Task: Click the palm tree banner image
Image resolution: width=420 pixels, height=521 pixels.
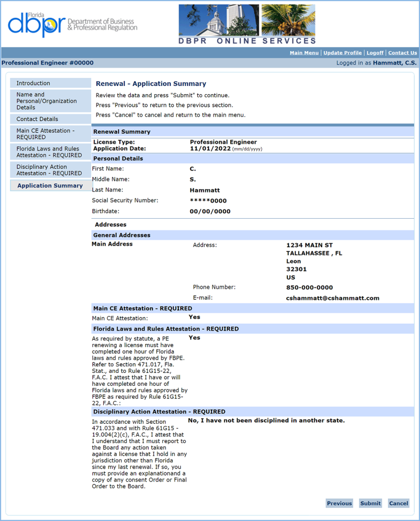Action: [288, 20]
